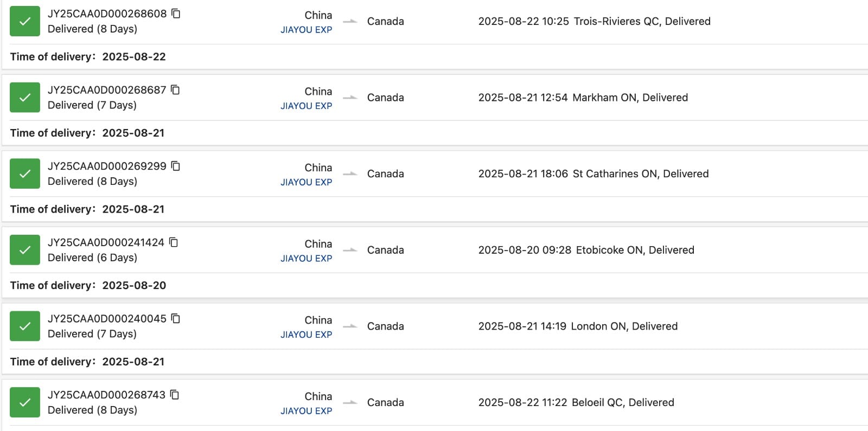Copy tracking number JY25CAA0D000269299

point(176,166)
